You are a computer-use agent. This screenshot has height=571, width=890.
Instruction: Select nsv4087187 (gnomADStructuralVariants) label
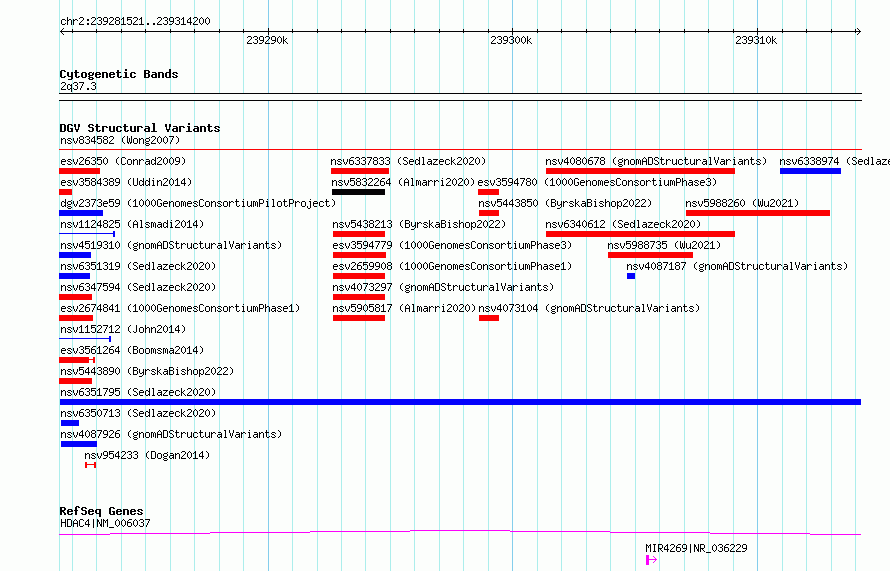(x=737, y=266)
